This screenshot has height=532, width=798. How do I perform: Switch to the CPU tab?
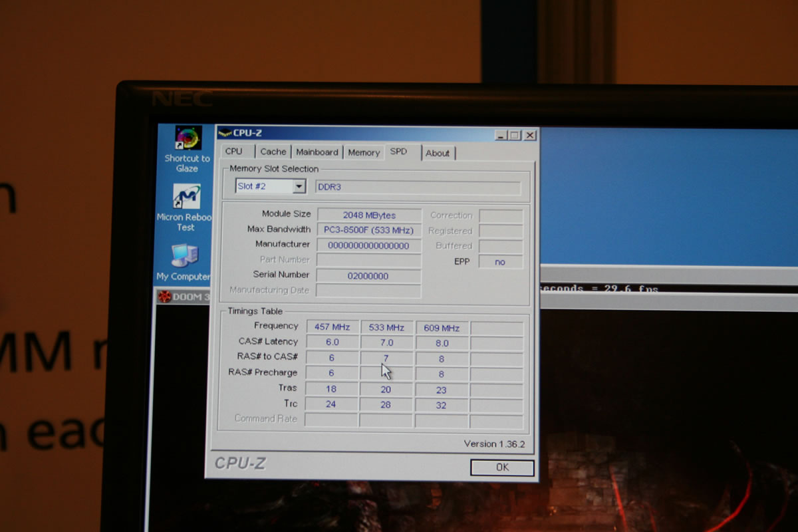234,152
